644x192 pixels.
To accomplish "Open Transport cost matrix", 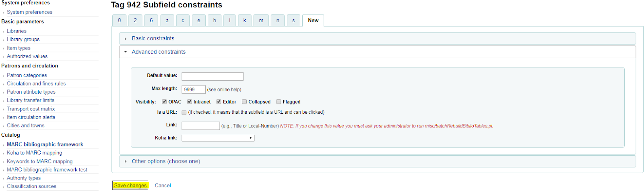I will coord(31,109).
